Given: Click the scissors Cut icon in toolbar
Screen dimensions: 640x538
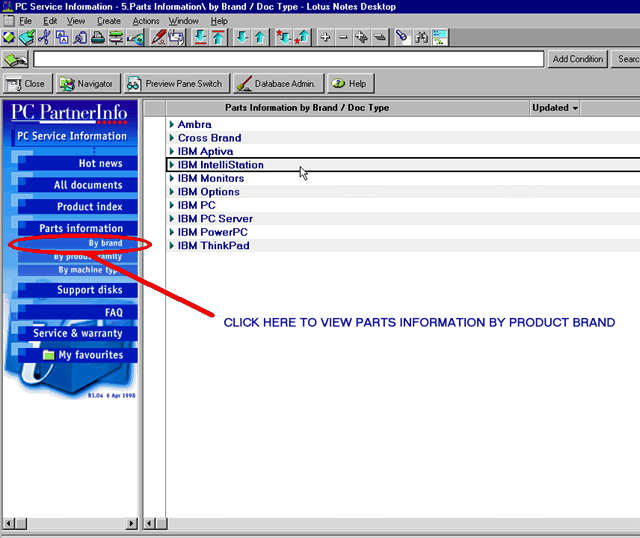Looking at the screenshot, I should [44, 37].
